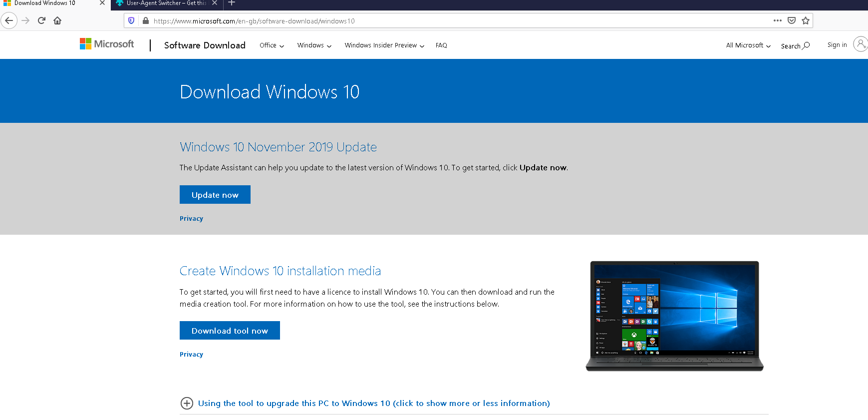Click the Microsoft logo

(x=107, y=44)
